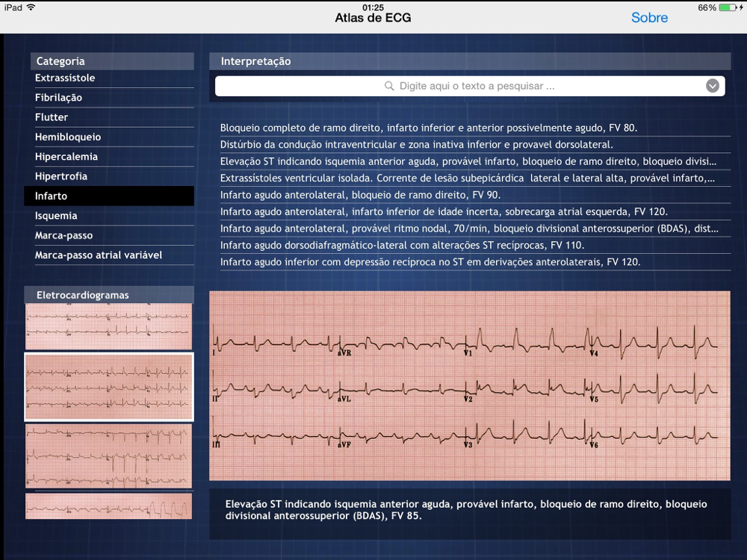Select Marca-passo atrial variável category
The height and width of the screenshot is (560, 747).
click(x=112, y=255)
